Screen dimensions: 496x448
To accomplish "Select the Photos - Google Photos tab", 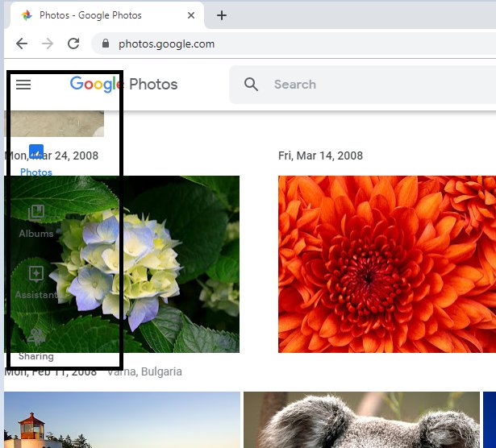I will 107,15.
